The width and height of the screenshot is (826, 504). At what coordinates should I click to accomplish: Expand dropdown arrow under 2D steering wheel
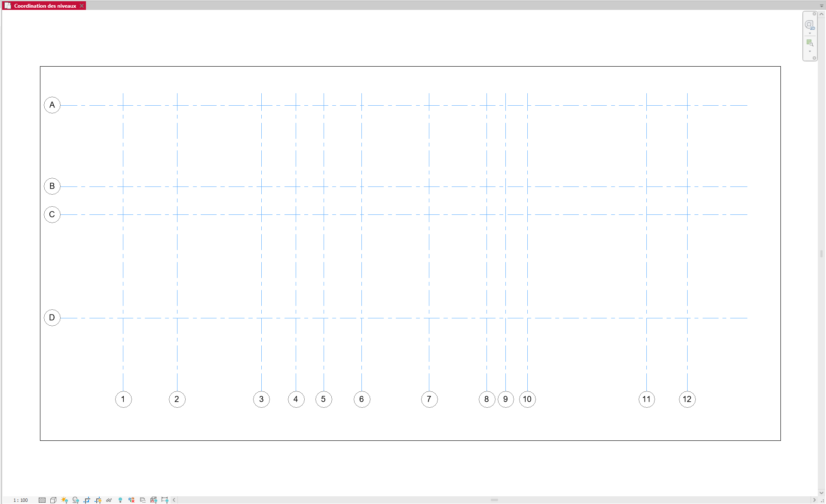click(810, 34)
